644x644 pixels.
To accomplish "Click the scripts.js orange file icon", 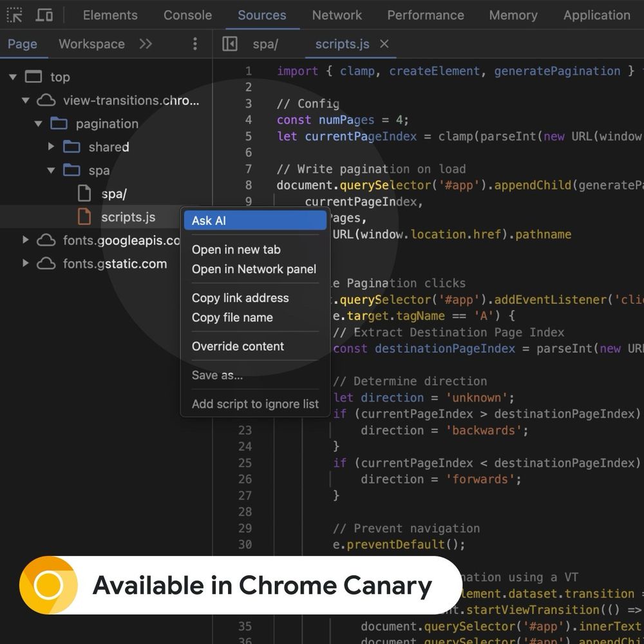I will (84, 217).
